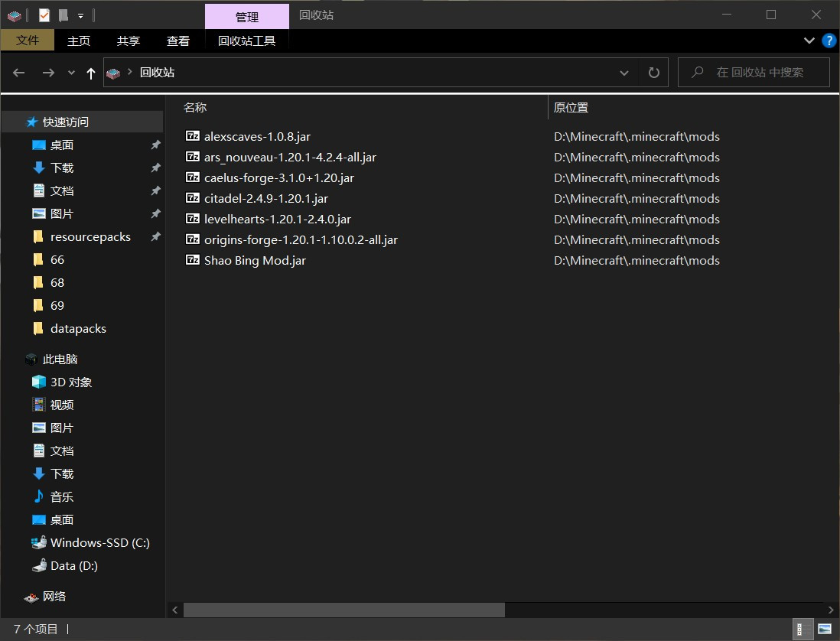The image size is (840, 641).
Task: Select 此电脑 in the navigation pane
Action: 60,360
